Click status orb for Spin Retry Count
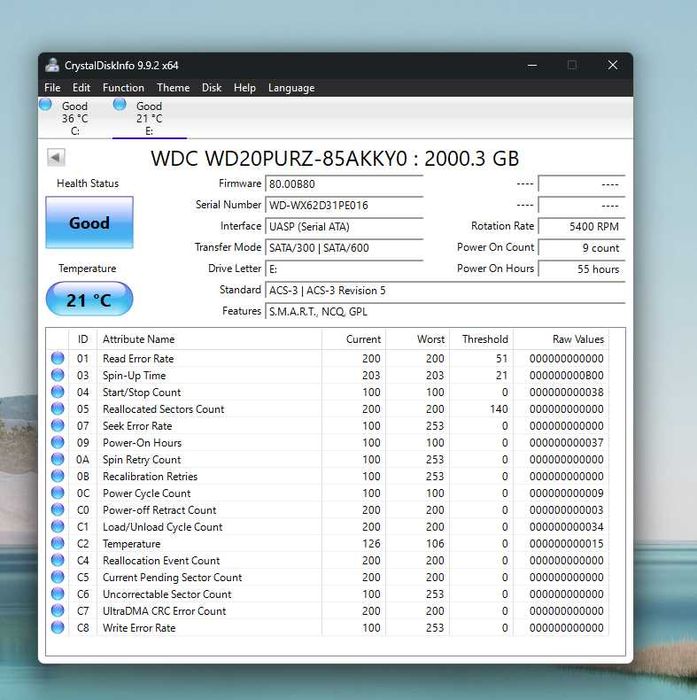 coord(58,459)
